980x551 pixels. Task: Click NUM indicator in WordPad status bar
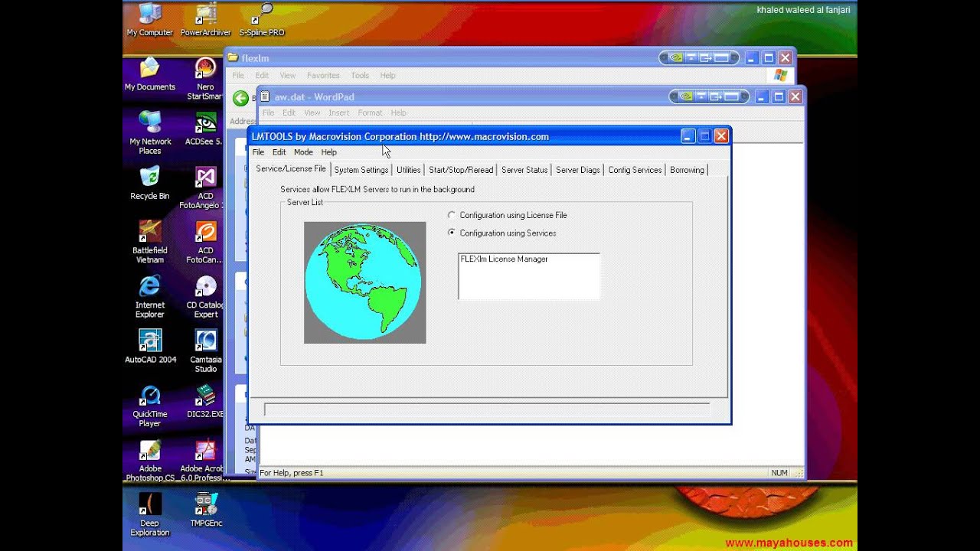779,473
